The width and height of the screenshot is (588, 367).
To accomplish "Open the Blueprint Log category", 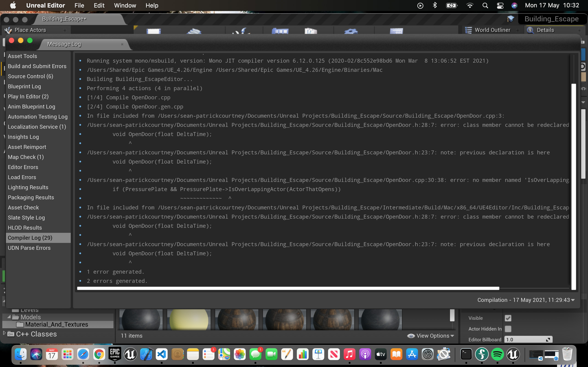I will click(24, 86).
